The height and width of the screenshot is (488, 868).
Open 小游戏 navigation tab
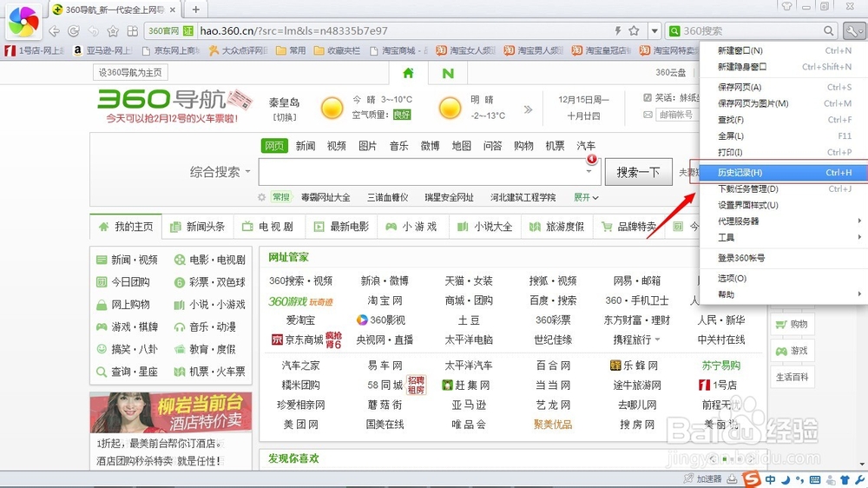(x=412, y=227)
